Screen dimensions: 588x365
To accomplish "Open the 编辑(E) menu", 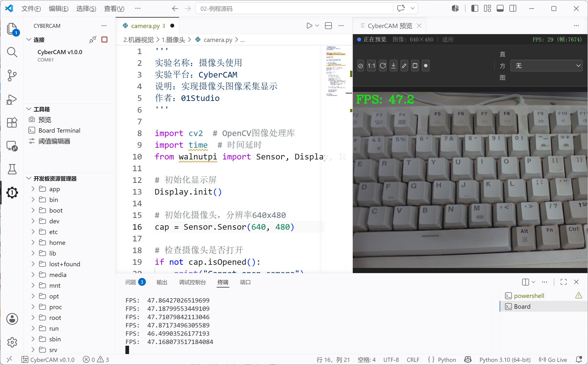I will point(59,9).
